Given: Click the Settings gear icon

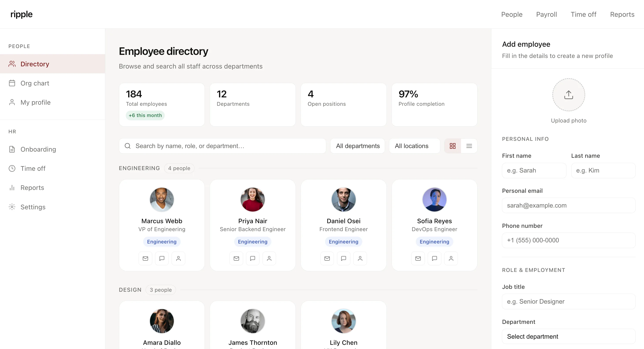Looking at the screenshot, I should (x=12, y=207).
